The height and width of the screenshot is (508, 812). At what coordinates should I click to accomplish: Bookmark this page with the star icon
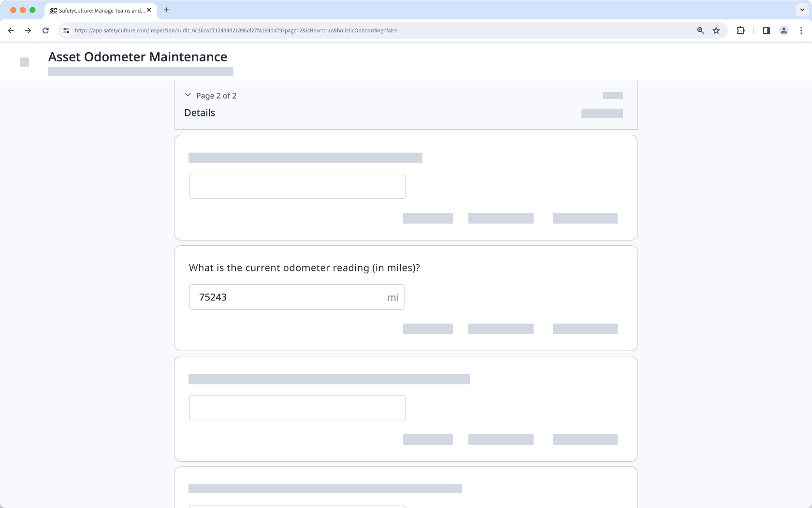point(716,30)
